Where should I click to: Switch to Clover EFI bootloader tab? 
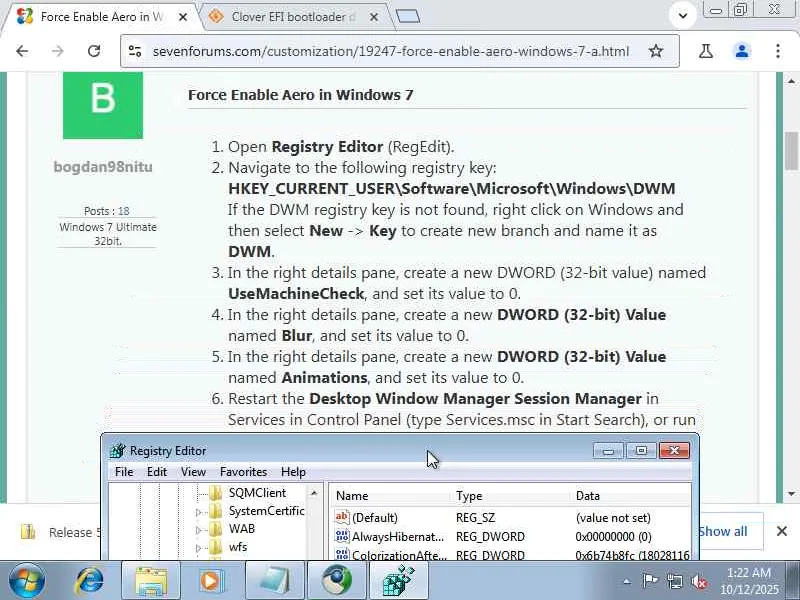(x=293, y=17)
